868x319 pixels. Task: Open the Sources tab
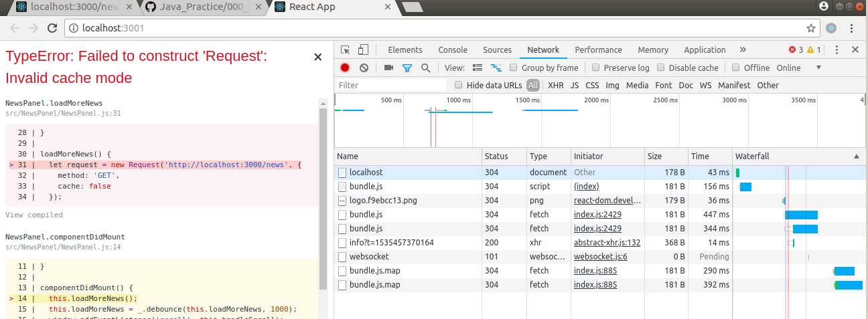(x=497, y=50)
